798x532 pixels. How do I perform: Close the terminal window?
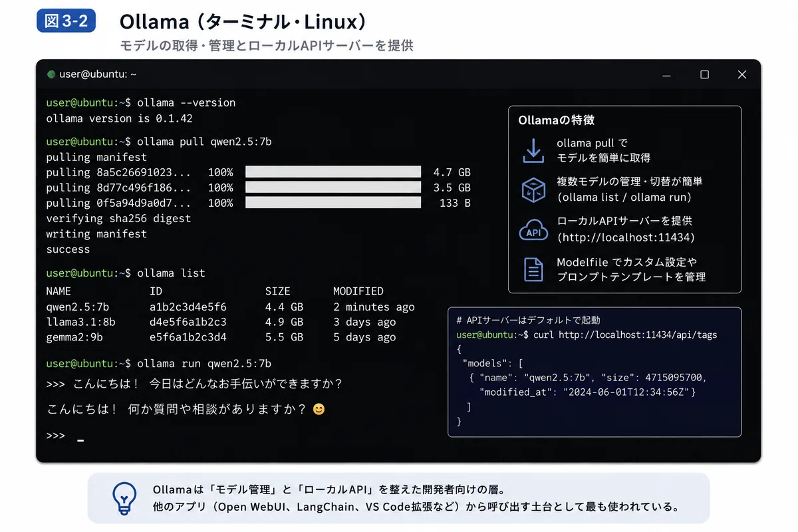click(742, 74)
